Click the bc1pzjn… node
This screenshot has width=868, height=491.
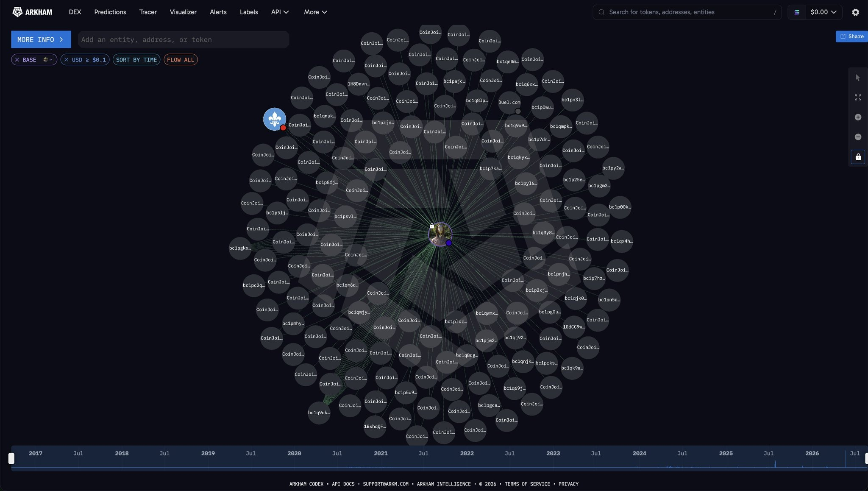[383, 123]
